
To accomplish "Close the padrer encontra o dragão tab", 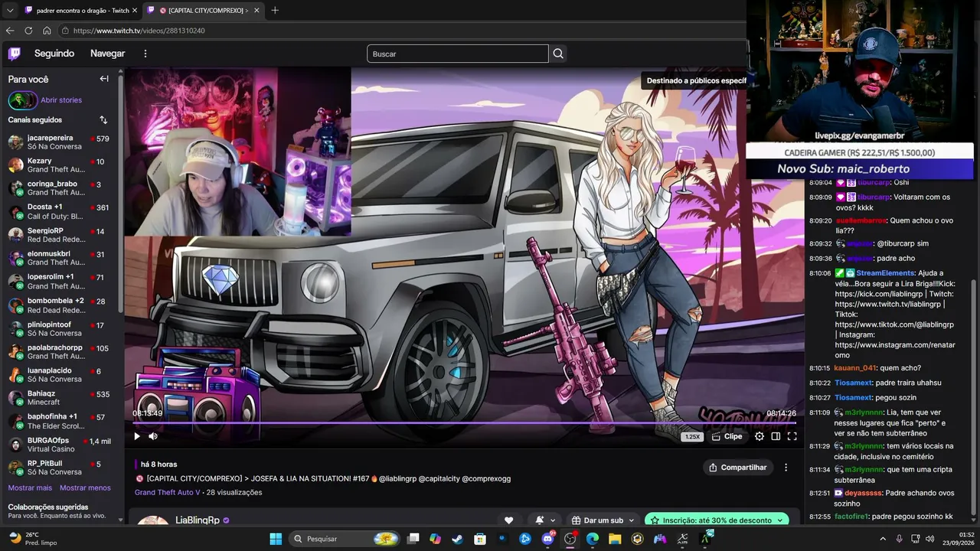I will [x=136, y=10].
